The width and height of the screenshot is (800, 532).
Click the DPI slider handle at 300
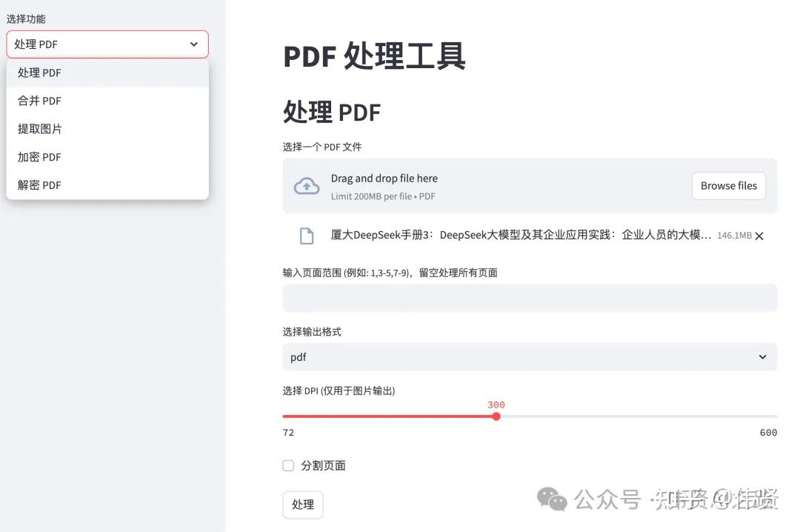(x=496, y=416)
